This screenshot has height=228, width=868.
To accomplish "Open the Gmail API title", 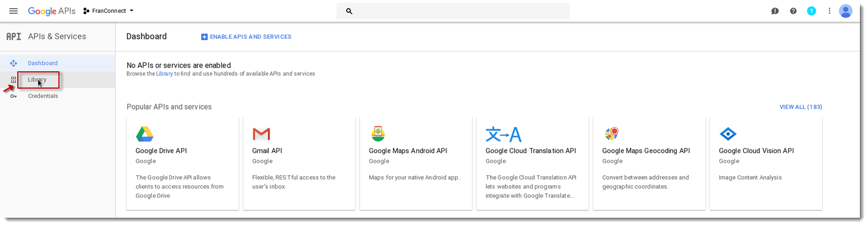I will (x=267, y=151).
